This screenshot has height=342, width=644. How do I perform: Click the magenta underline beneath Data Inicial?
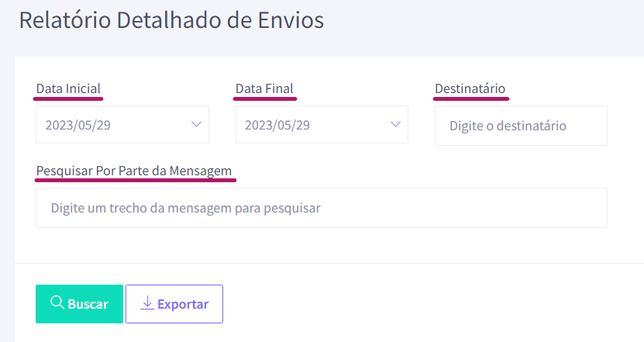pos(68,98)
